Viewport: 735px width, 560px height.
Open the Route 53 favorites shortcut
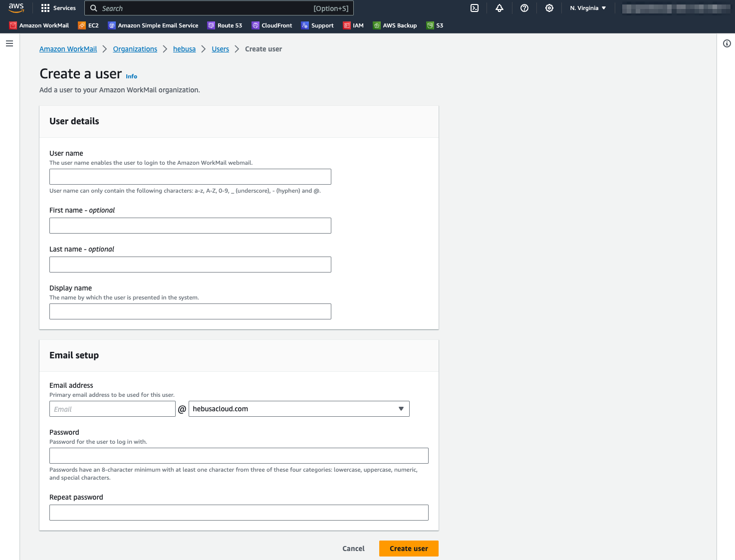coord(225,25)
